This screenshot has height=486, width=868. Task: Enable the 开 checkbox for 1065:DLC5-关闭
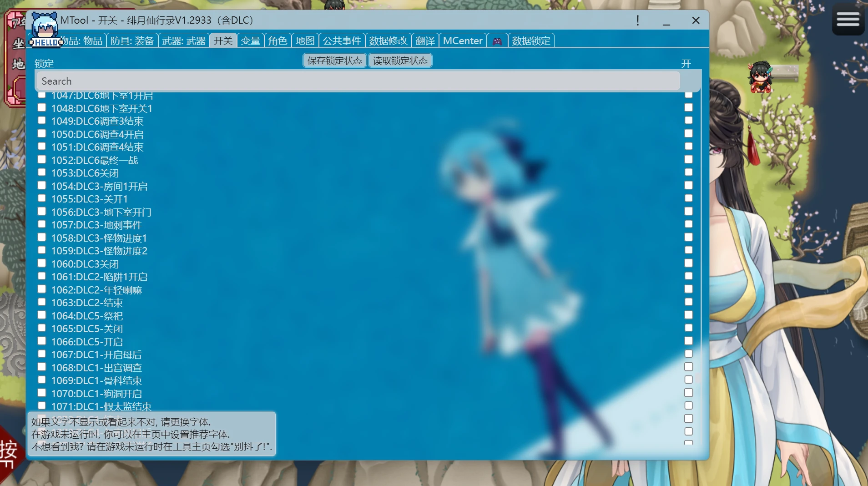point(689,328)
